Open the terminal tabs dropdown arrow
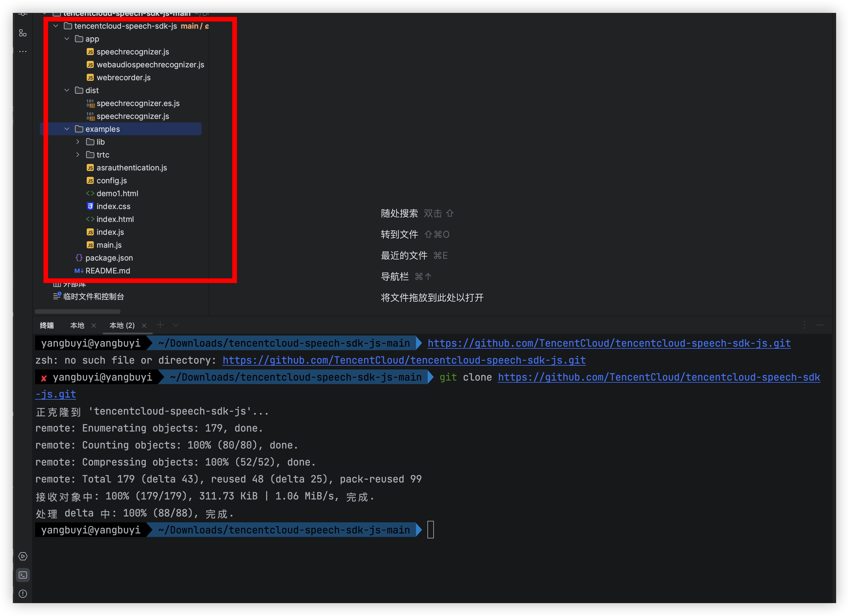 pos(175,325)
